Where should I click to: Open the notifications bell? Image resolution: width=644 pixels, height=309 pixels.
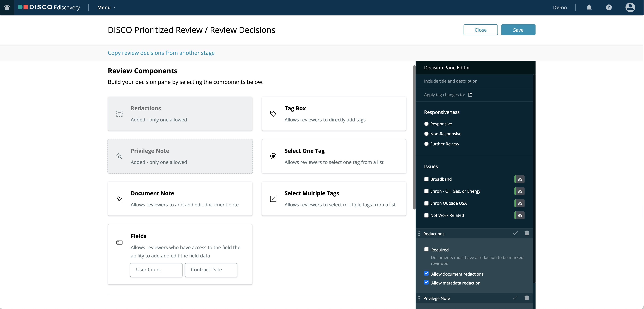(589, 8)
